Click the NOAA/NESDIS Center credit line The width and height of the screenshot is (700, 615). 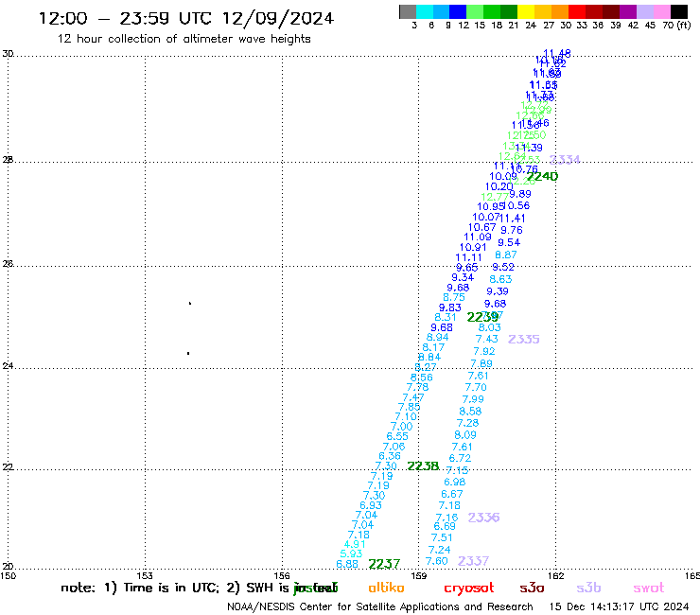(x=380, y=607)
